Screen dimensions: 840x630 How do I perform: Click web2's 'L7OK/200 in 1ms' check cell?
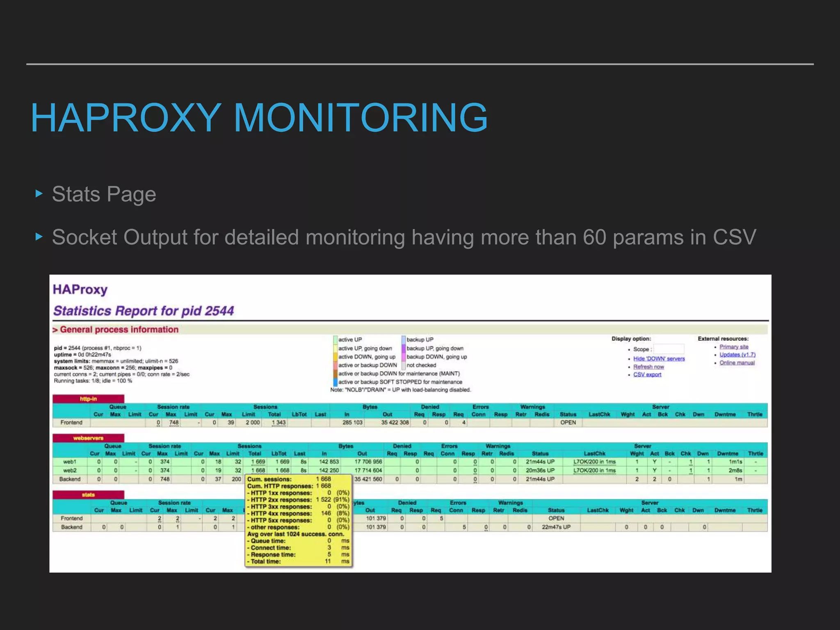pyautogui.click(x=595, y=470)
